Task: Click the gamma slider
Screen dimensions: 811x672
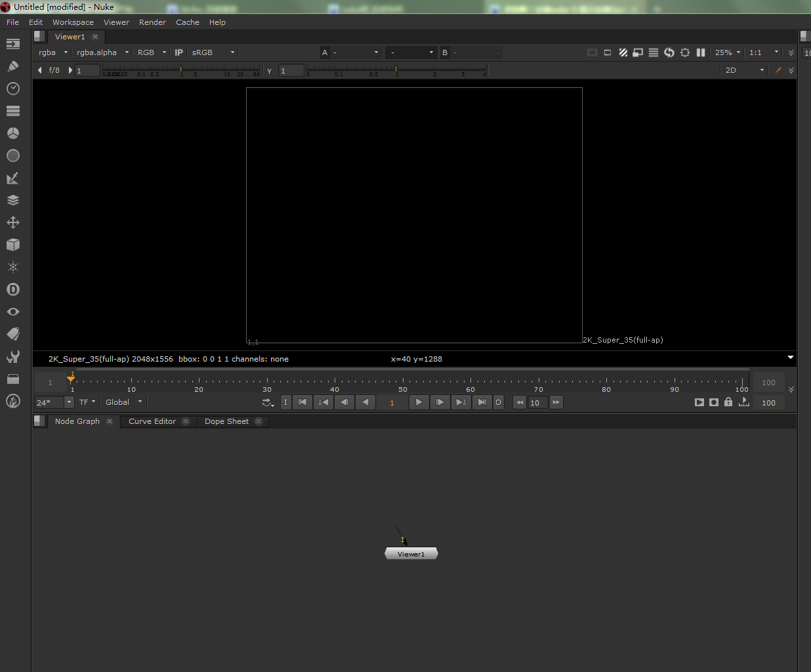Action: coord(396,70)
